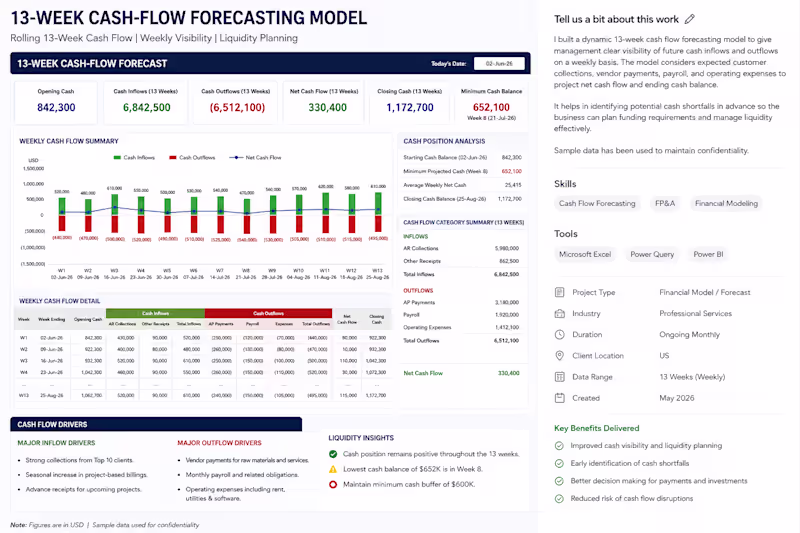Image resolution: width=800 pixels, height=533 pixels.
Task: Click the Major Inflow Drivers heading
Action: coord(56,443)
